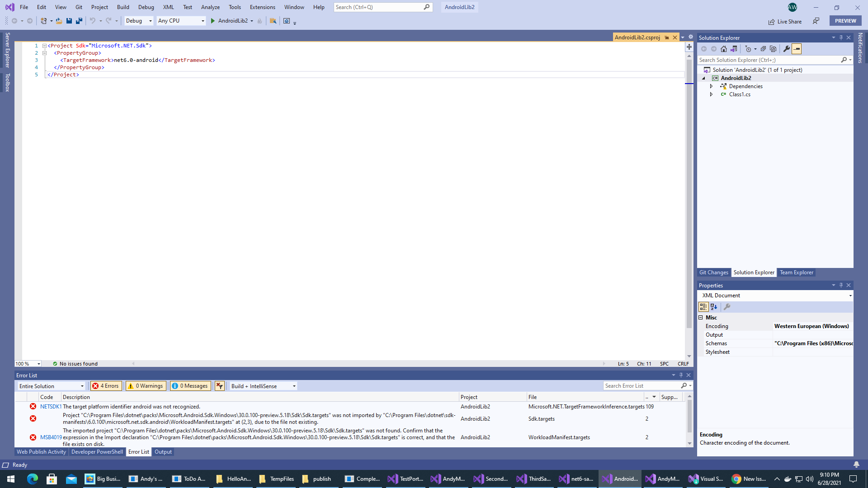
Task: Open the Debug configuration dropdown
Action: [x=138, y=21]
